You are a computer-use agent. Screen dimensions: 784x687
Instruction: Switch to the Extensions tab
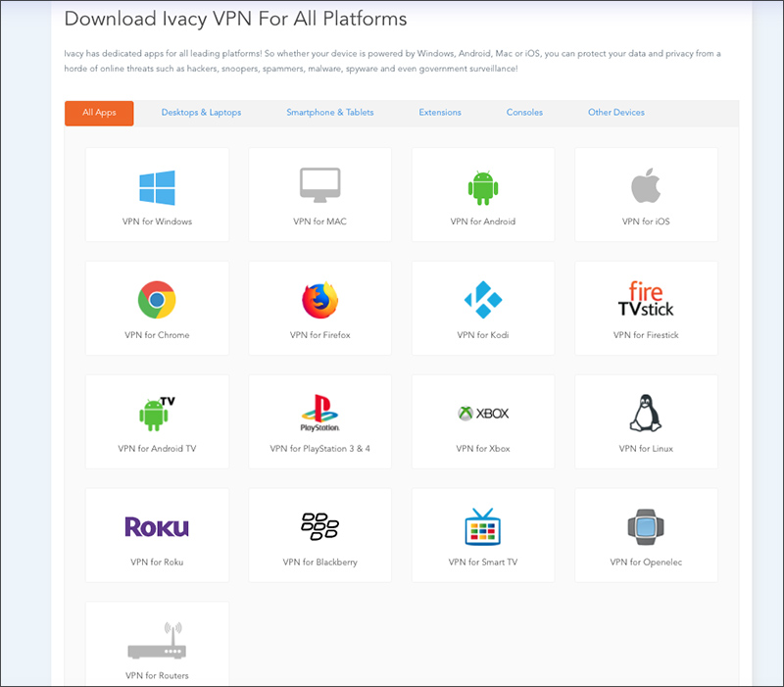tap(440, 113)
